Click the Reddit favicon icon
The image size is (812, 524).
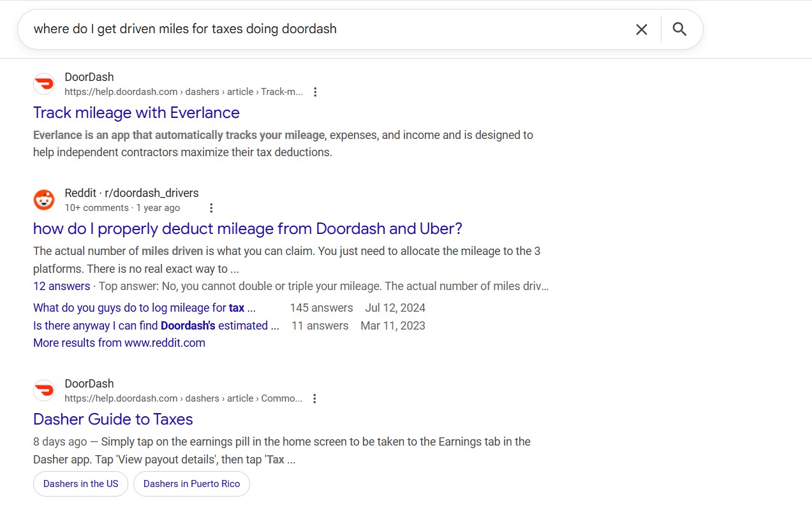(44, 200)
